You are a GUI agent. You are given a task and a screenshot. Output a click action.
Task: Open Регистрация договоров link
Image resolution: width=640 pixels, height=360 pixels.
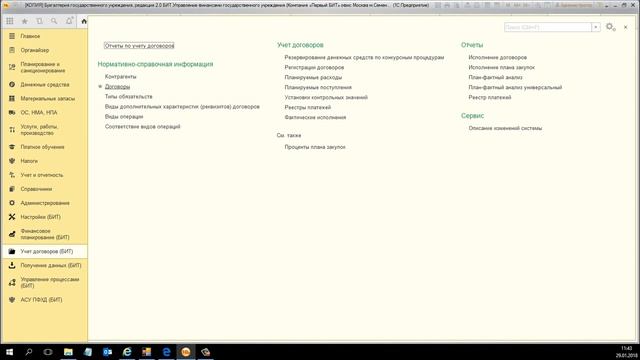(314, 67)
